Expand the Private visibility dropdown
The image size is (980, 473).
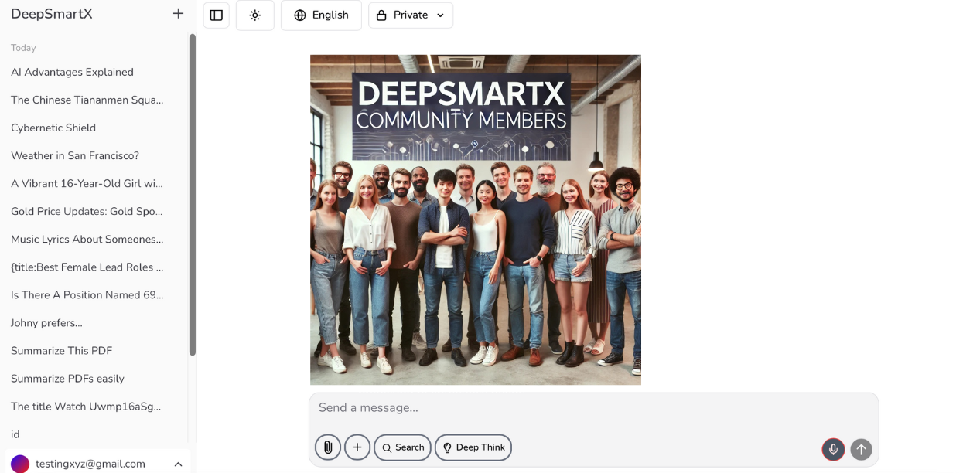[x=411, y=15]
